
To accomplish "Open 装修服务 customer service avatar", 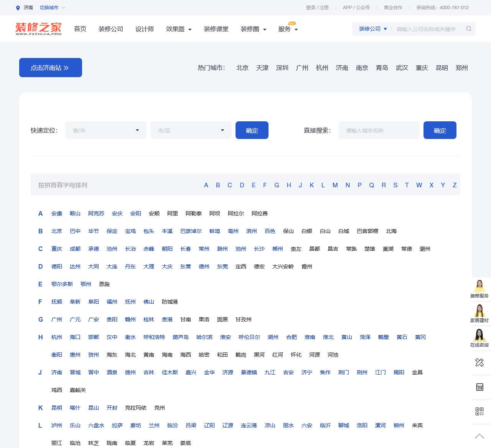I will [479, 286].
